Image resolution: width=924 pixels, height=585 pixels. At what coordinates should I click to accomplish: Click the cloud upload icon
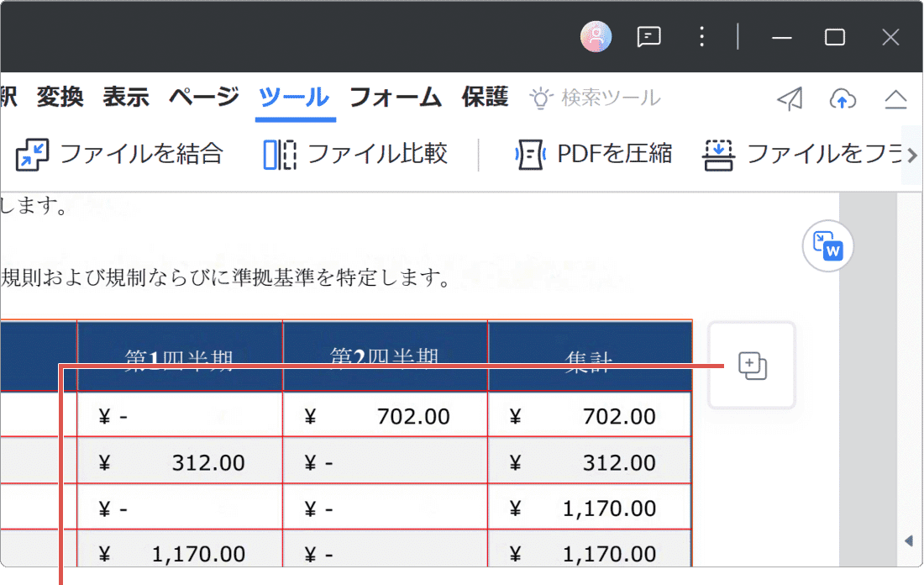pyautogui.click(x=843, y=98)
